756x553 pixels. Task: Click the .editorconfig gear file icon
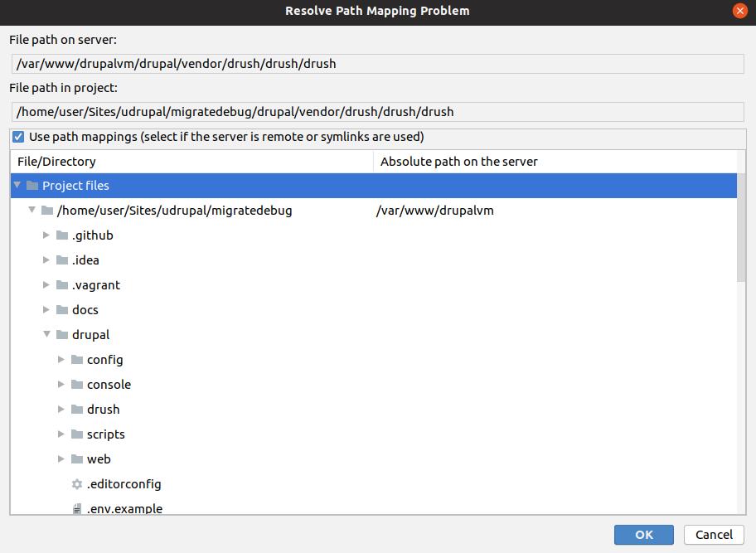[x=77, y=484]
